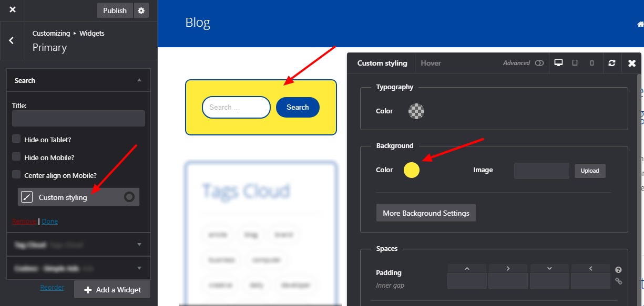Viewport: 644px width, 306px height.
Task: Select the Custom styling tab
Action: [x=382, y=63]
